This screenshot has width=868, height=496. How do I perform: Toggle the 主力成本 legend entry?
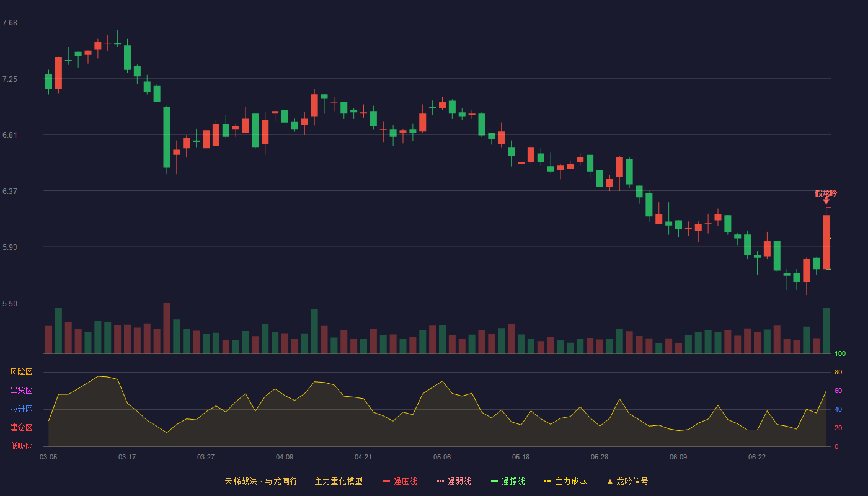click(x=565, y=481)
